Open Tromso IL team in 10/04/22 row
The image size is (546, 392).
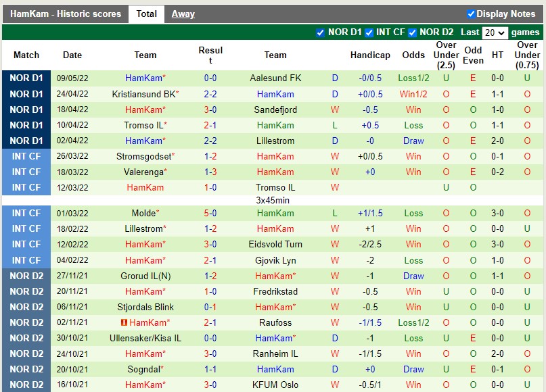[144, 125]
